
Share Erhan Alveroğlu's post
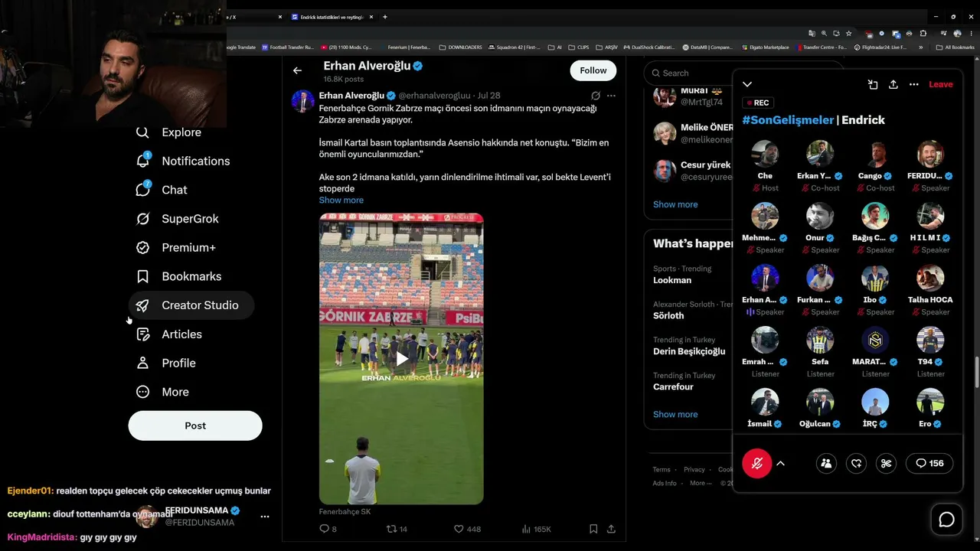coord(611,529)
